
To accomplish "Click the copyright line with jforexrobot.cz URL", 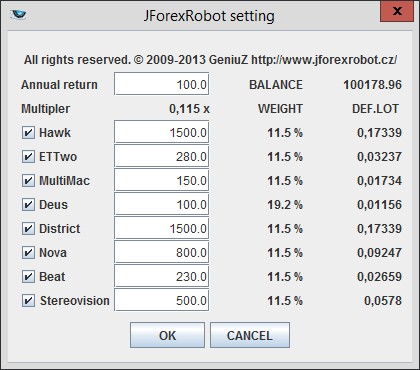I will click(x=210, y=60).
